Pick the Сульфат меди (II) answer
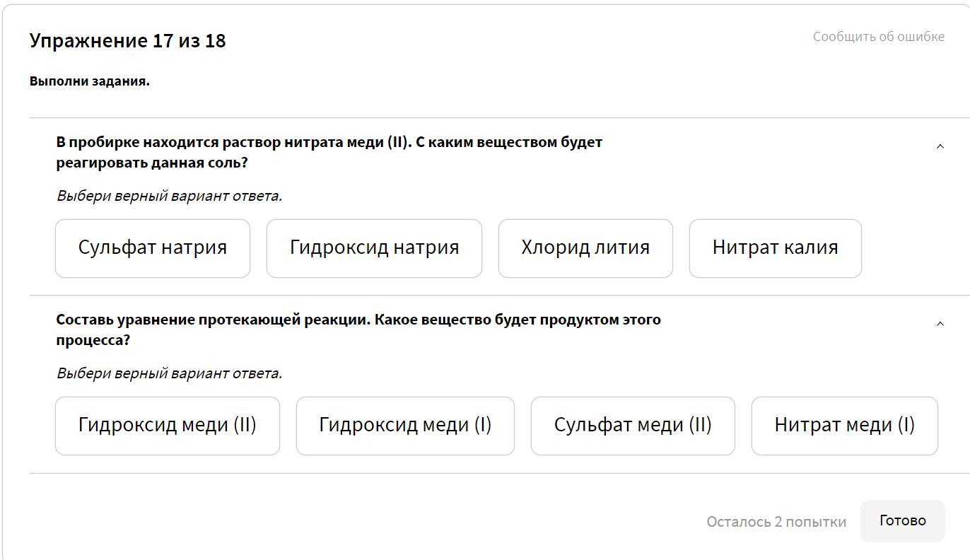Screen dimensions: 970x560 click(x=633, y=426)
